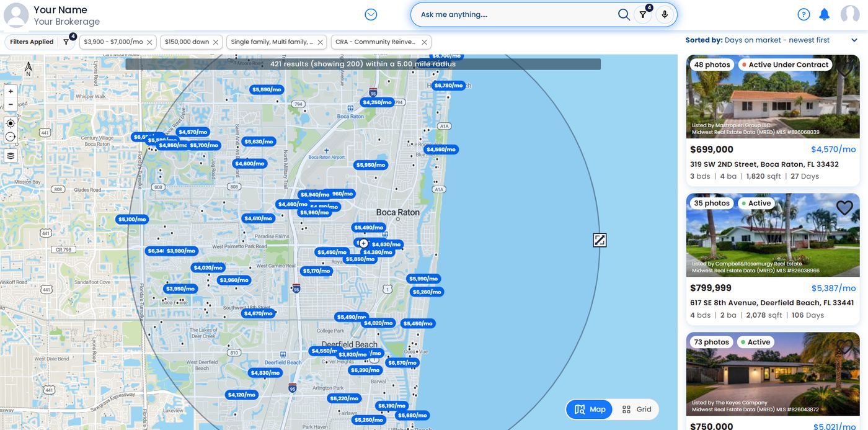Select the $4,120/mo map marker
This screenshot has width=868, height=430.
241,395
